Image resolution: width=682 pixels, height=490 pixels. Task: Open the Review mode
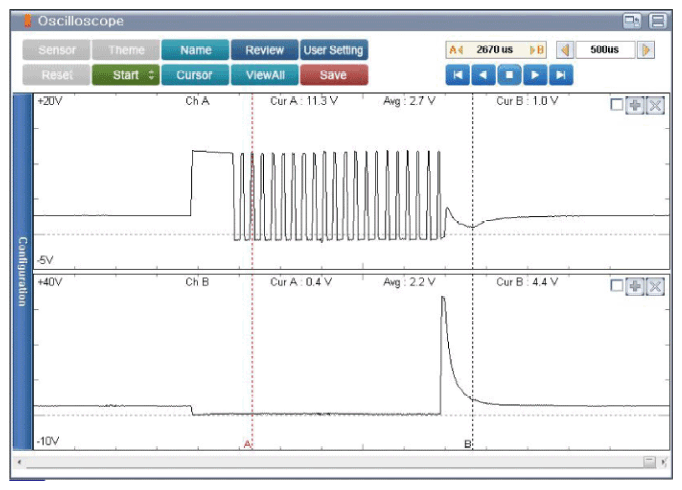[x=264, y=50]
